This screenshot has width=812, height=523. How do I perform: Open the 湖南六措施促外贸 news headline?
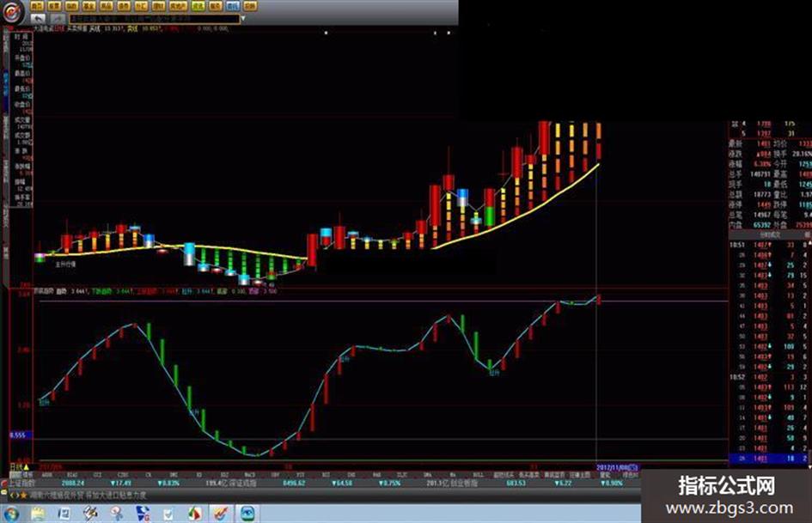88,496
